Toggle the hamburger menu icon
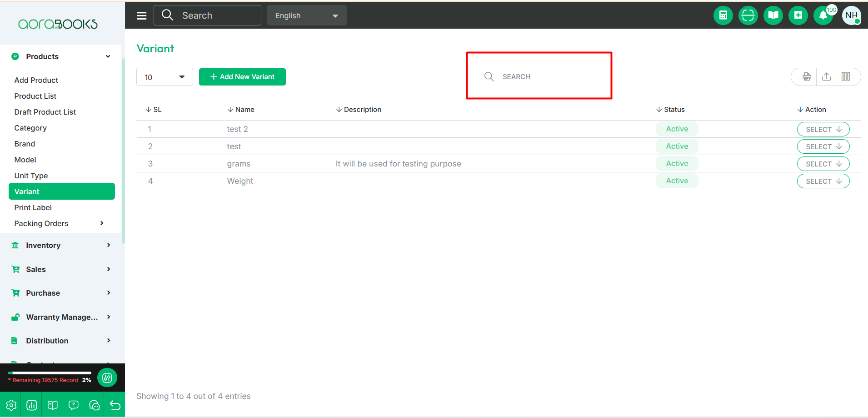 [x=142, y=15]
